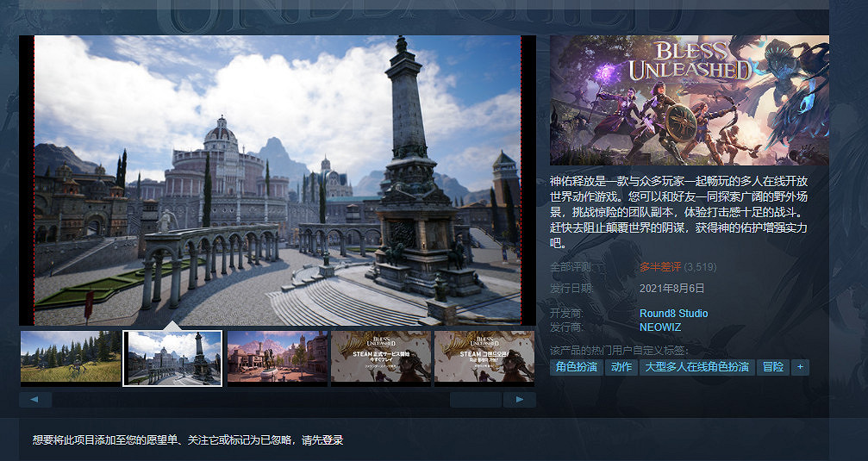Screen dimensions: 868x461
Task: Click the 冒险 tag
Action: point(773,367)
